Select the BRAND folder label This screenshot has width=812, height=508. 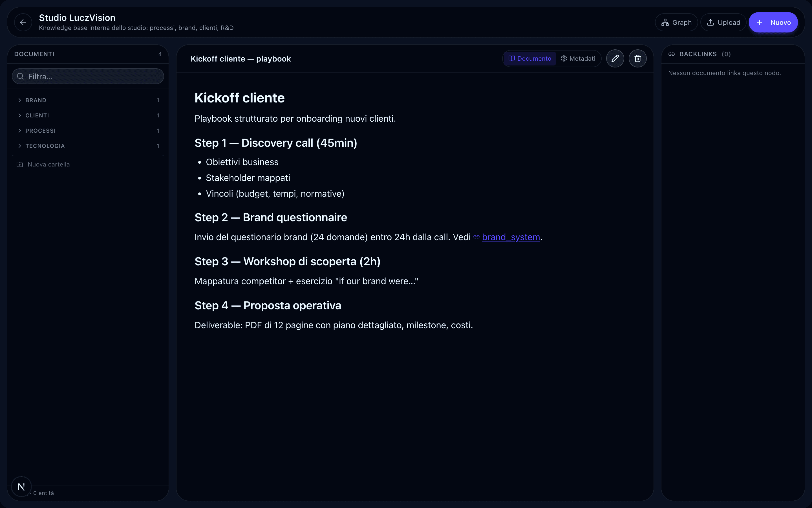tap(36, 100)
